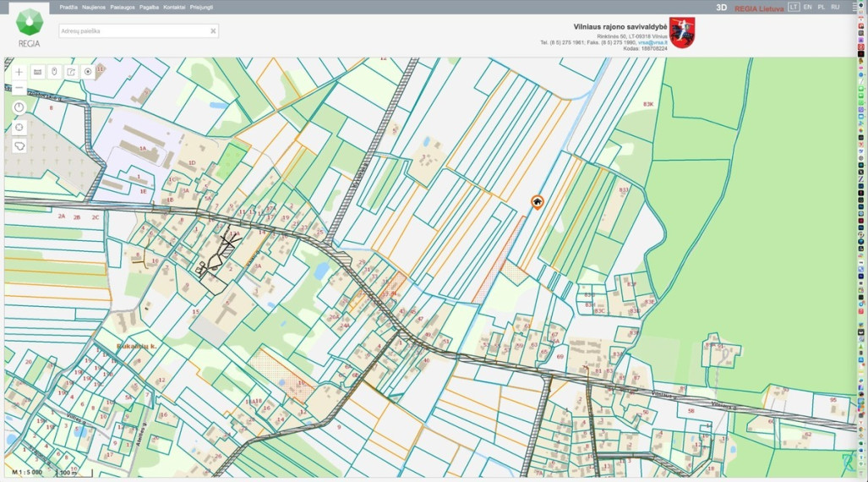Screen dimensions: 868x482
Task: Switch interface language to RU
Action: [x=835, y=8]
